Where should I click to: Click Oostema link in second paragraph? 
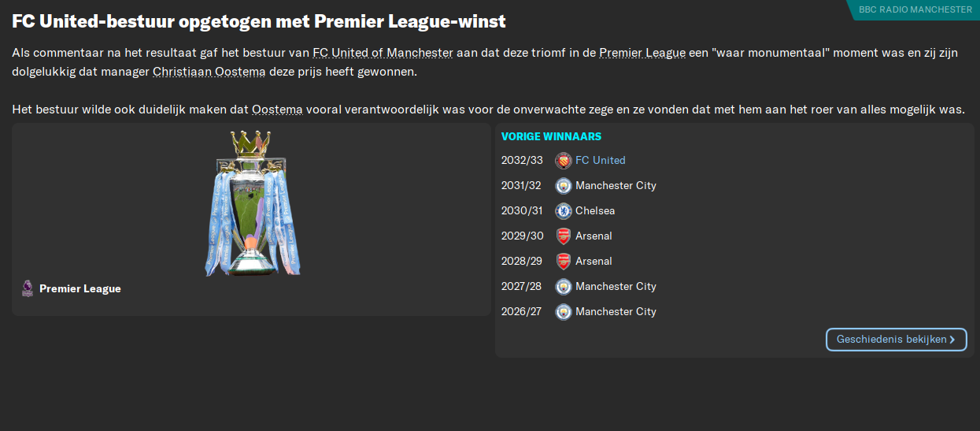point(277,109)
